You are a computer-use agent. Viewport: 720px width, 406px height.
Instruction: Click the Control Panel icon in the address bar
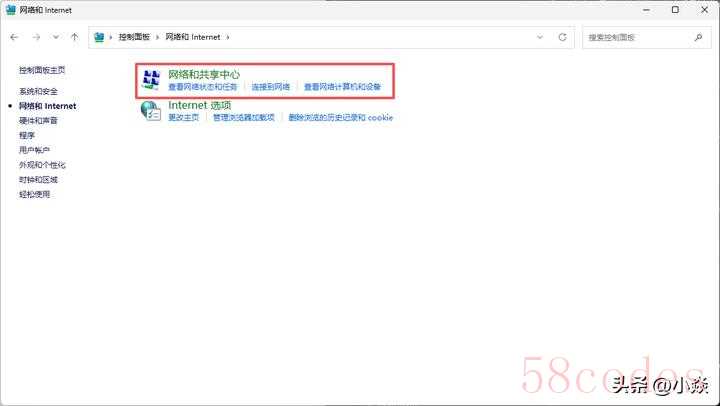pos(99,37)
